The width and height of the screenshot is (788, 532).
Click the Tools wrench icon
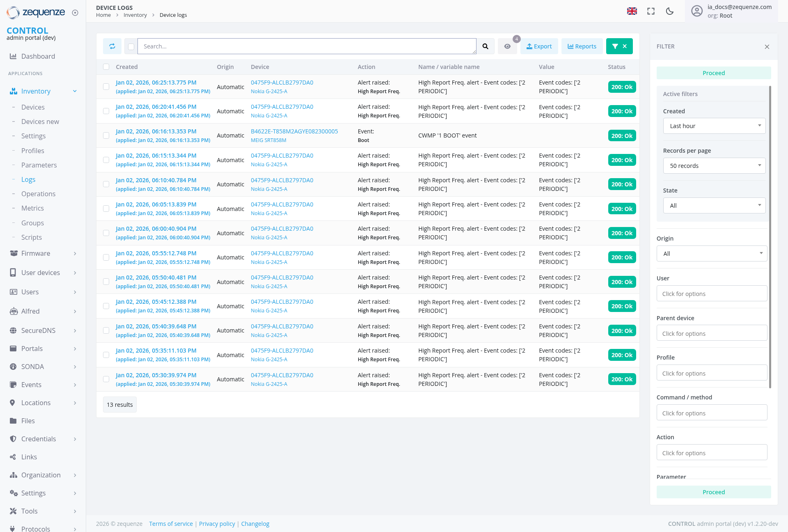click(13, 511)
